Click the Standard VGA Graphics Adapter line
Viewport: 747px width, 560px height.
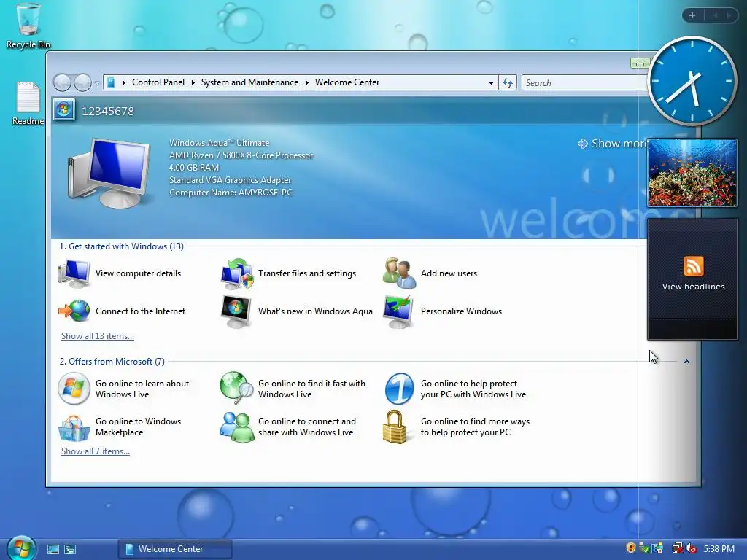pyautogui.click(x=230, y=180)
